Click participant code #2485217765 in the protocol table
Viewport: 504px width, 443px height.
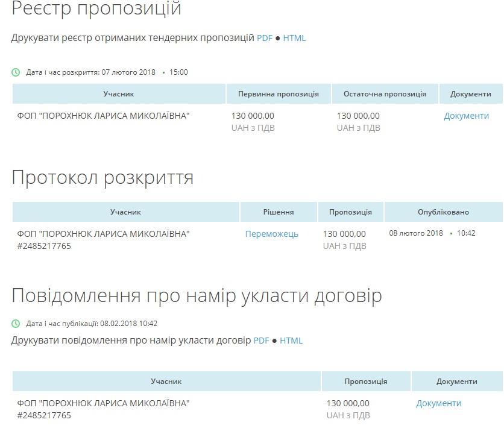click(x=44, y=246)
